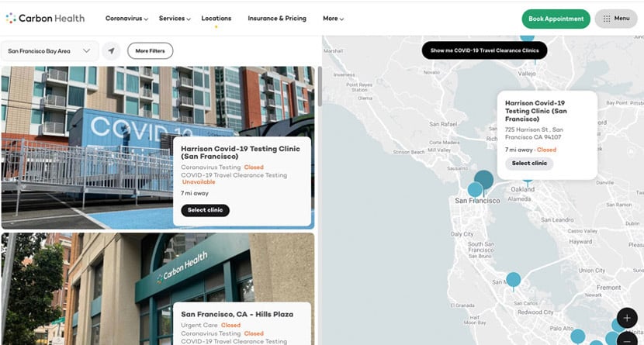Open the More navigation dropdown
The width and height of the screenshot is (644, 345).
click(333, 19)
